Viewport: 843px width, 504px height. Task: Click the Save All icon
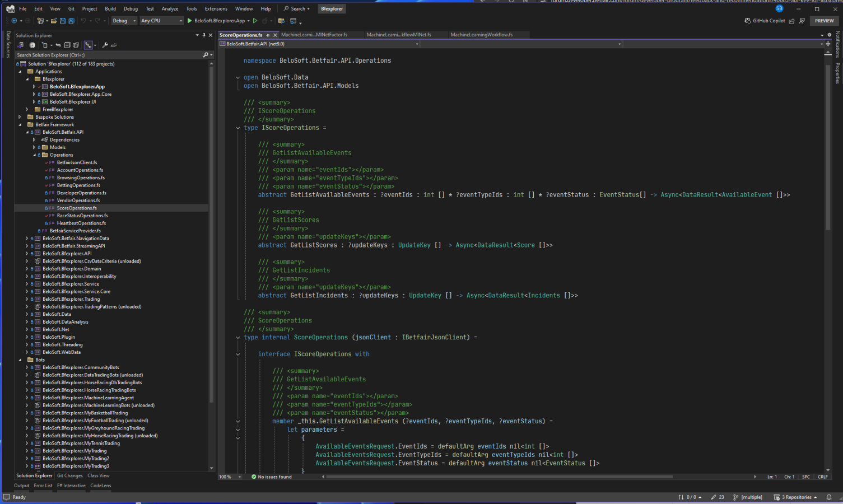71,21
